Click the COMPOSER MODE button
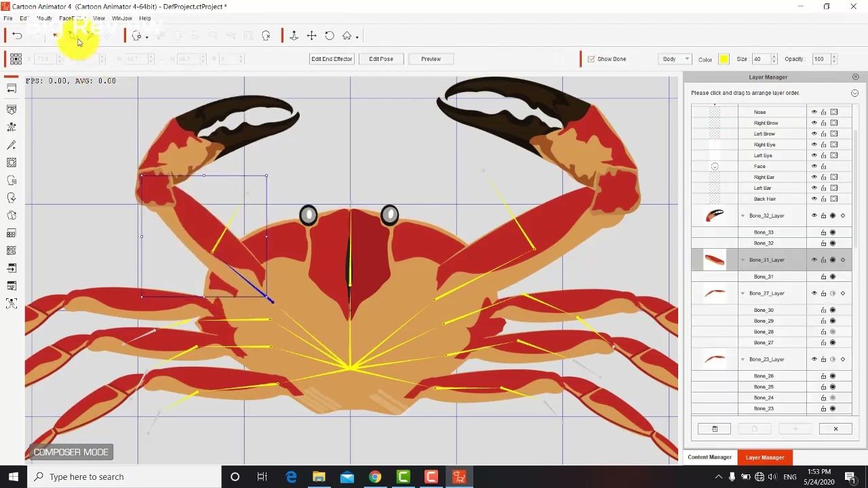The height and width of the screenshot is (488, 868). pyautogui.click(x=71, y=452)
